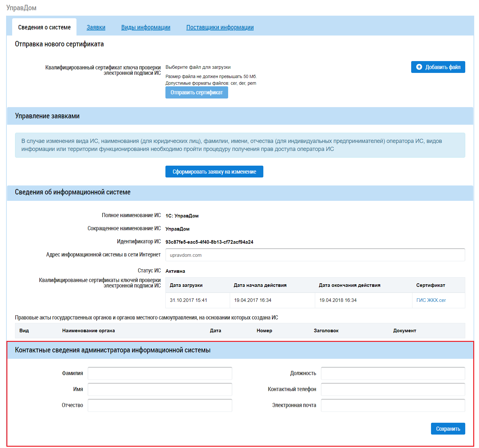Download the ГИС ЖКХ.cer certificate link
This screenshot has height=448, width=479.
pyautogui.click(x=431, y=300)
